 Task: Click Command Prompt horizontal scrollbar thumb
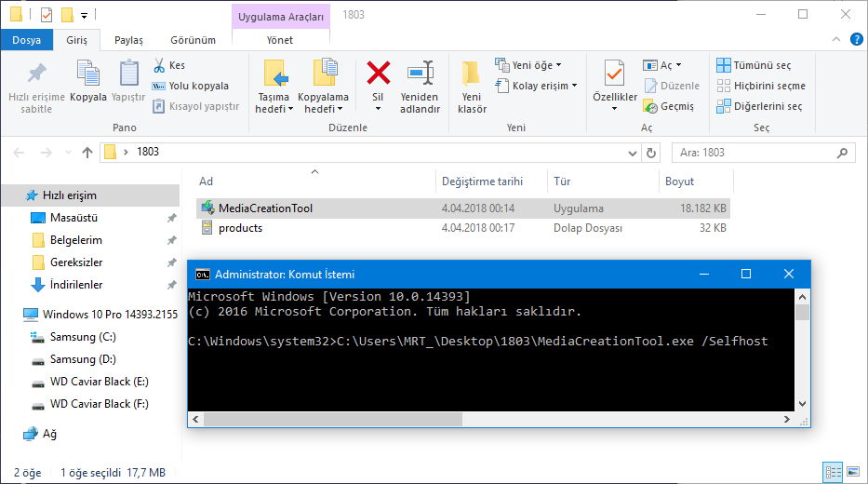[333, 419]
